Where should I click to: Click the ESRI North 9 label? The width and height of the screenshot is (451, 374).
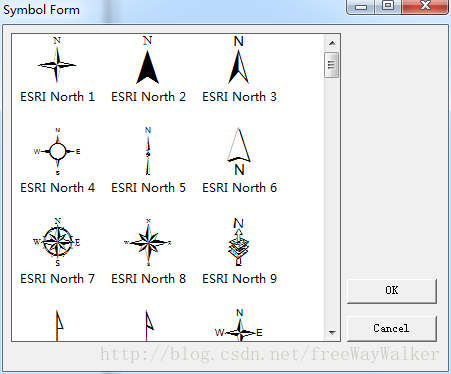(239, 279)
